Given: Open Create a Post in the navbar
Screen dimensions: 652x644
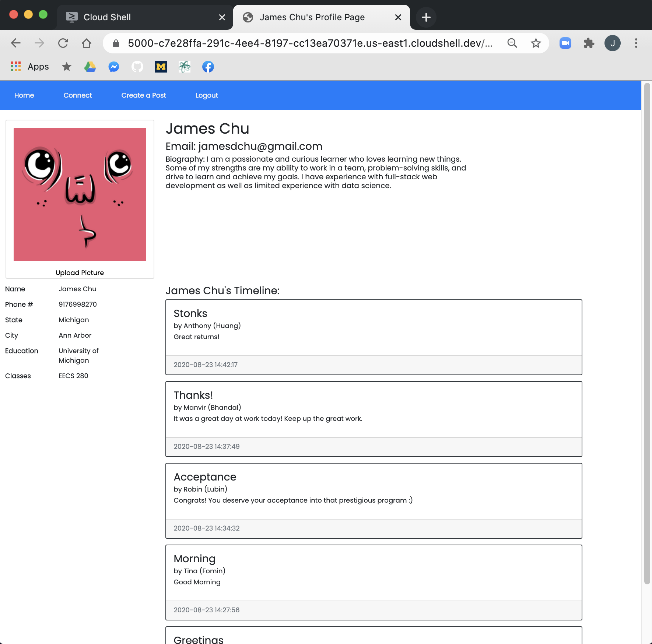Looking at the screenshot, I should point(144,95).
